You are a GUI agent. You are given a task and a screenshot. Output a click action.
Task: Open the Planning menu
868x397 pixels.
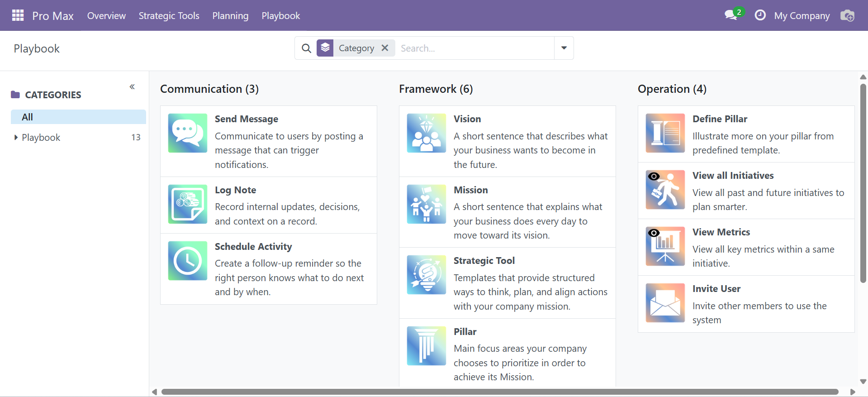click(230, 16)
